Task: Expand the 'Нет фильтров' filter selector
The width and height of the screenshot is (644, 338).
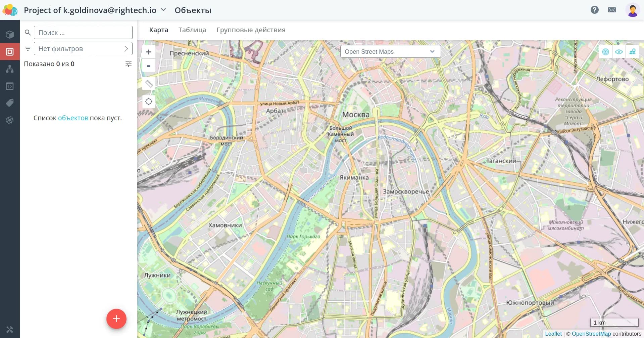Action: coord(83,49)
